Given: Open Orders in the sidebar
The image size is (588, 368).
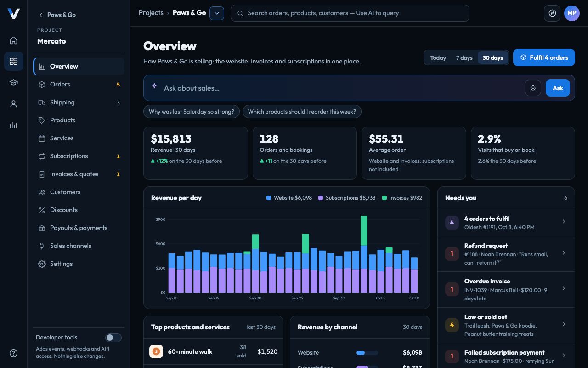Looking at the screenshot, I should click(x=79, y=85).
